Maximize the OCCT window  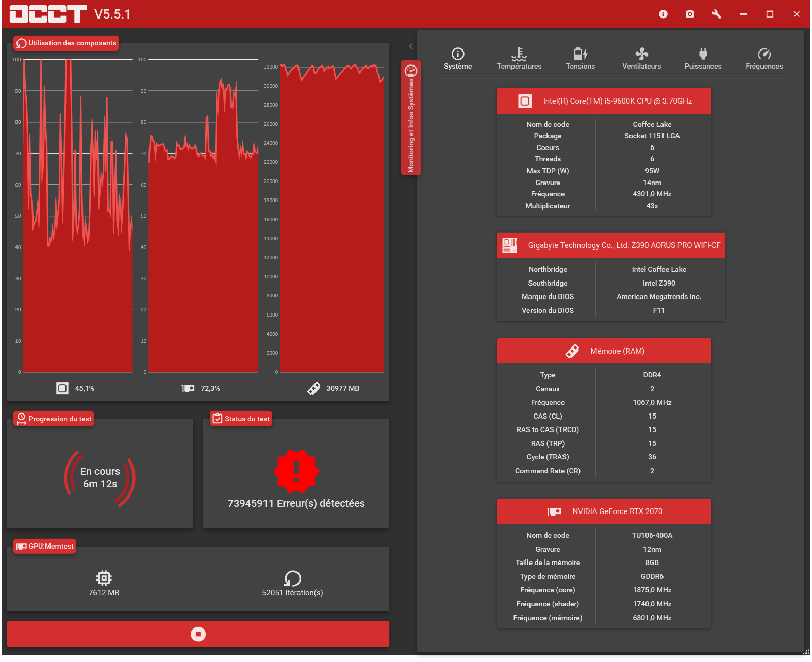tap(770, 14)
